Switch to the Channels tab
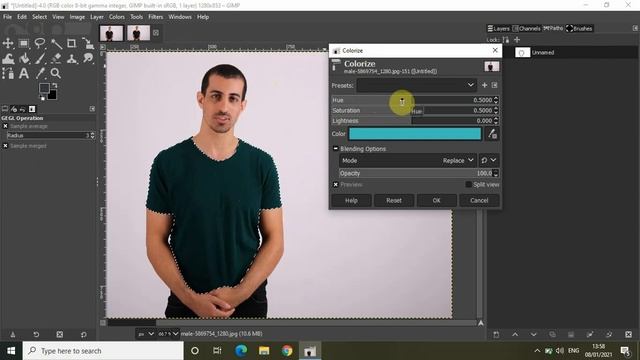This screenshot has width=640, height=360. tap(527, 28)
